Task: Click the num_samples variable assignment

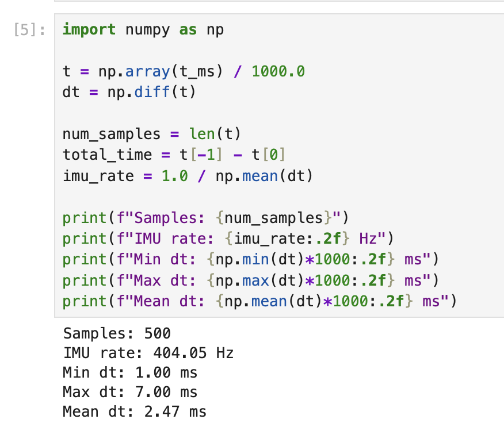Action: coord(112,134)
